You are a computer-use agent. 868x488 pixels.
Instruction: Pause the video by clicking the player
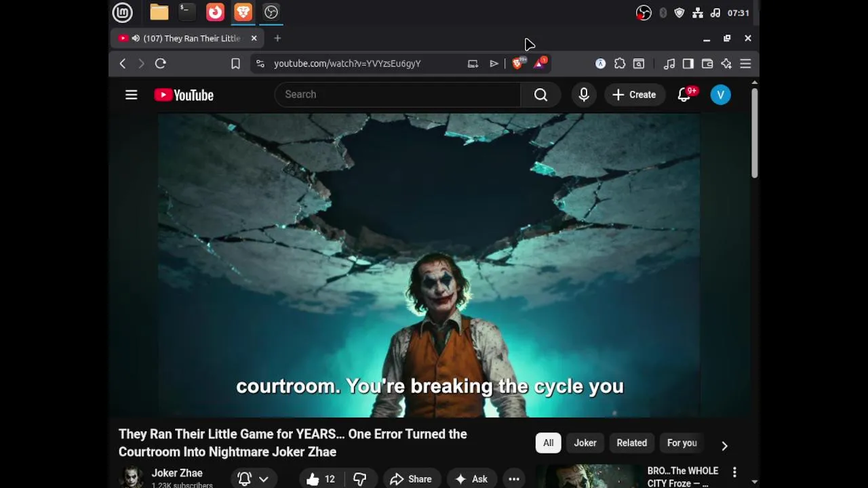click(429, 265)
